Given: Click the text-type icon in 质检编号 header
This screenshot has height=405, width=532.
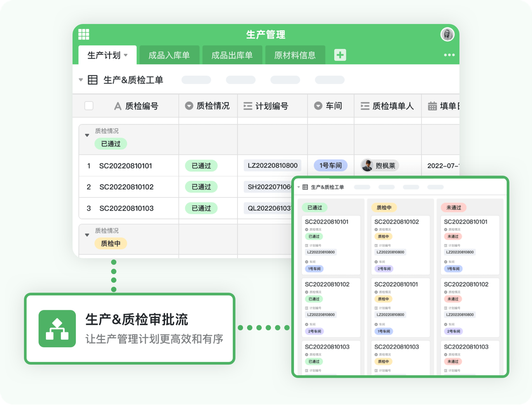Looking at the screenshot, I should coord(118,106).
